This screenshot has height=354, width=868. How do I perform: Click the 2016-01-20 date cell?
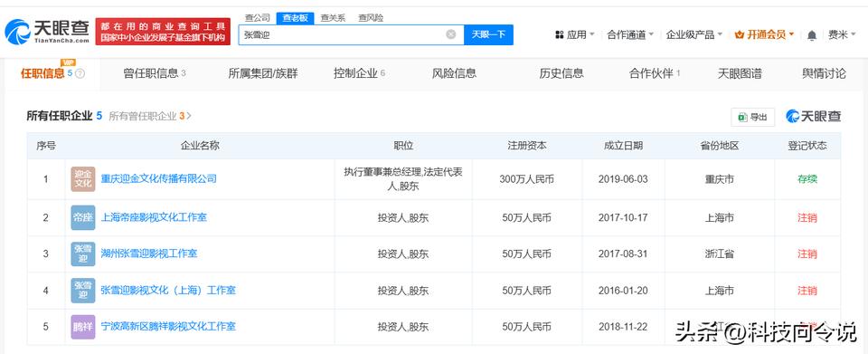tap(623, 291)
